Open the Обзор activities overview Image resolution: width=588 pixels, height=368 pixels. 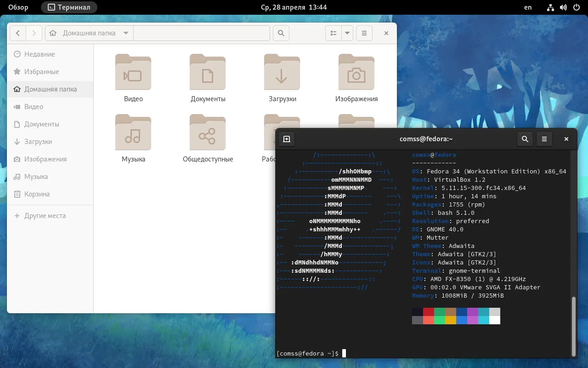(18, 7)
